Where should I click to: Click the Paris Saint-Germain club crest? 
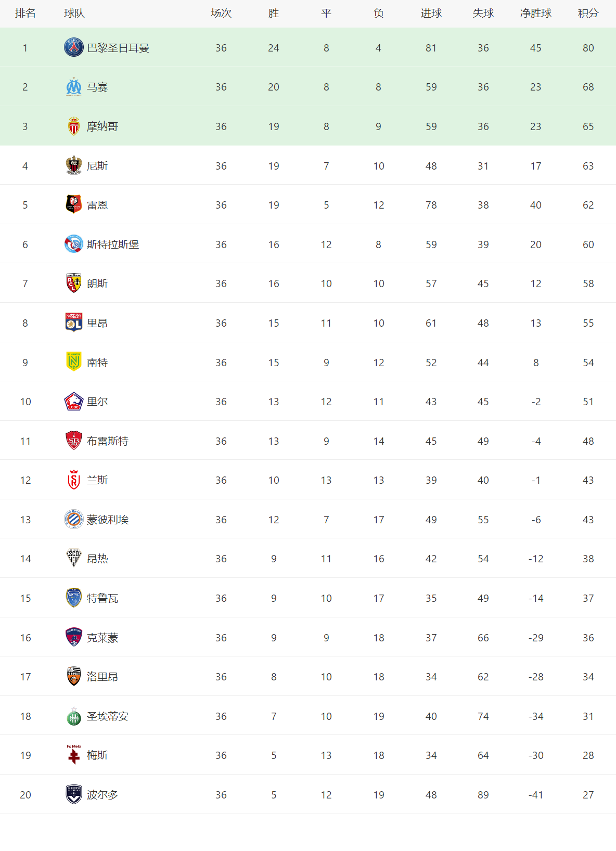click(74, 47)
